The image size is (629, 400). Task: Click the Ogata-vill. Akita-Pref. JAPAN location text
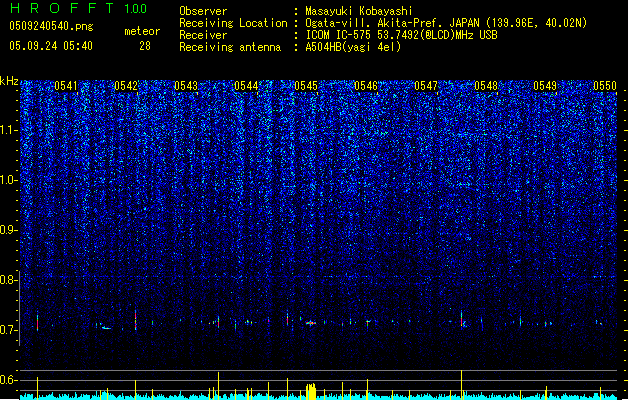(x=446, y=23)
